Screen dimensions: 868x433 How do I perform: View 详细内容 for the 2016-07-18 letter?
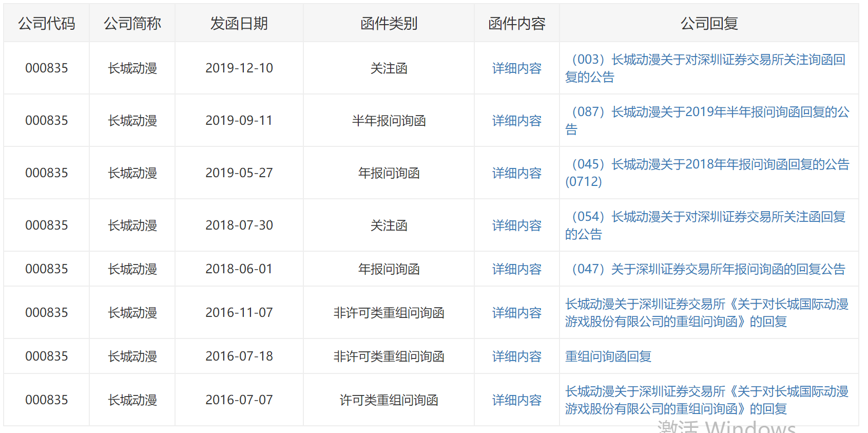[x=516, y=356]
